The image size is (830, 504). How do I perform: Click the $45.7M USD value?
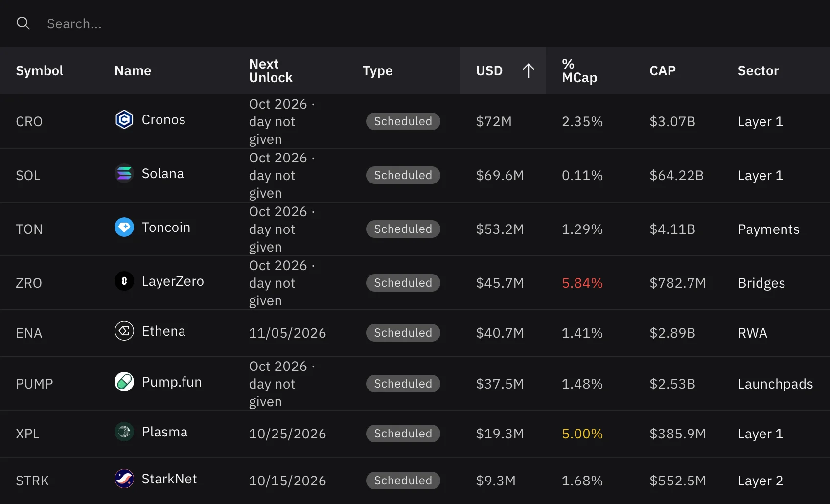[500, 283]
